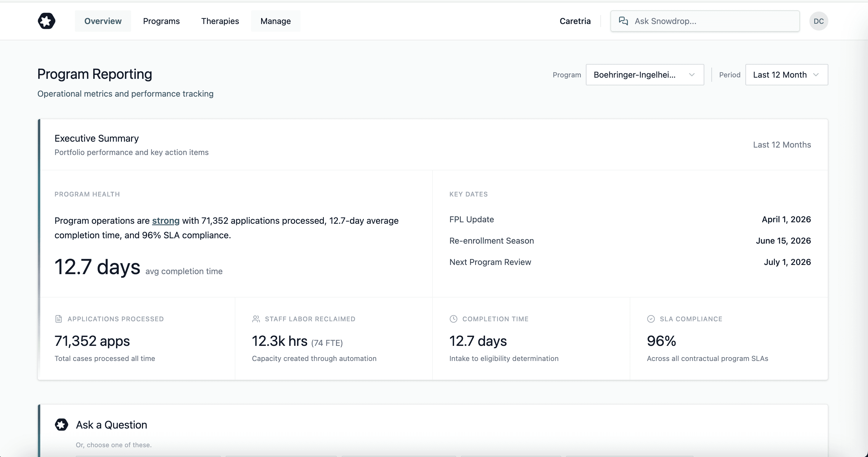
Task: Expand the Program selector chevron
Action: [692, 74]
